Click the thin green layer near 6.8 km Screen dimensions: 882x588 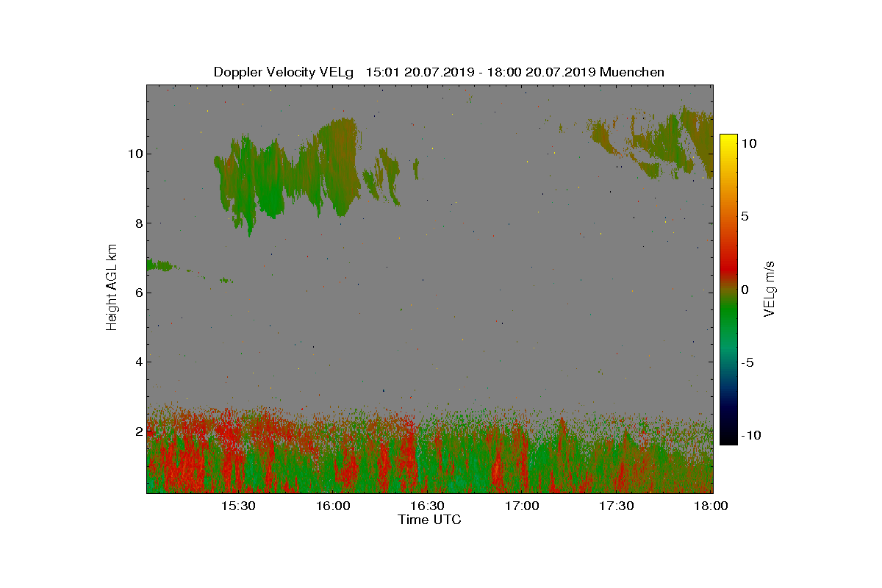click(x=160, y=265)
